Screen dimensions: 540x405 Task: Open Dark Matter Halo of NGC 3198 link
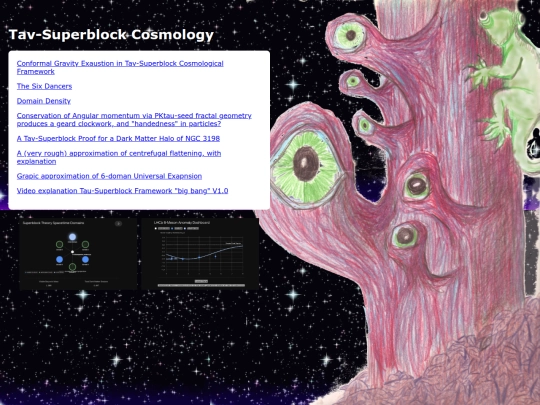coord(118,138)
